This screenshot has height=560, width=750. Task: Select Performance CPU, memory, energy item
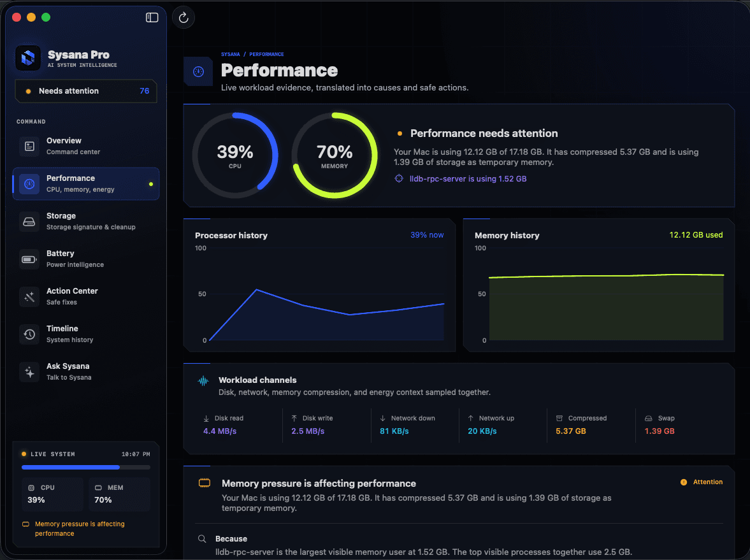(86, 183)
